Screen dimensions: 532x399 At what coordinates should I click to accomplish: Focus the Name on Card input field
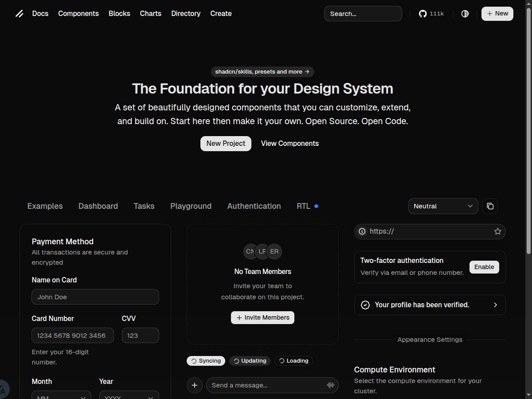pos(95,297)
